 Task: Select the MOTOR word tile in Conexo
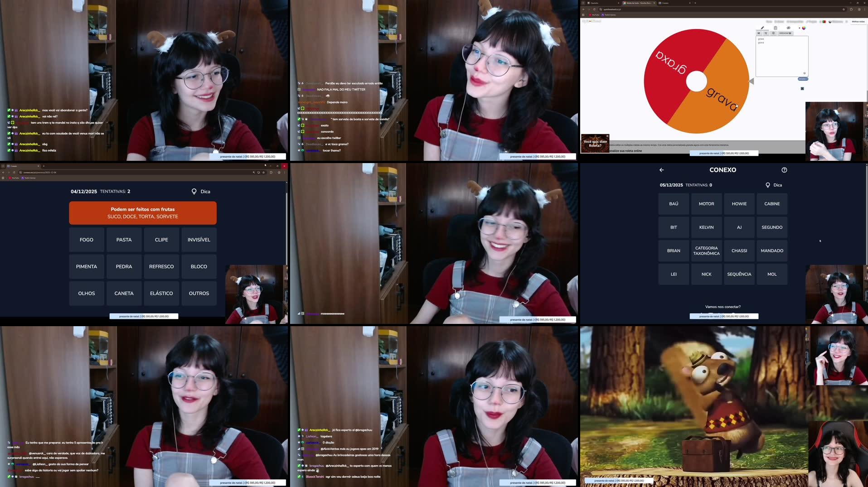click(x=706, y=204)
